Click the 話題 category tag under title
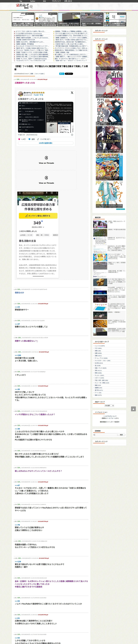 click(32, 74)
